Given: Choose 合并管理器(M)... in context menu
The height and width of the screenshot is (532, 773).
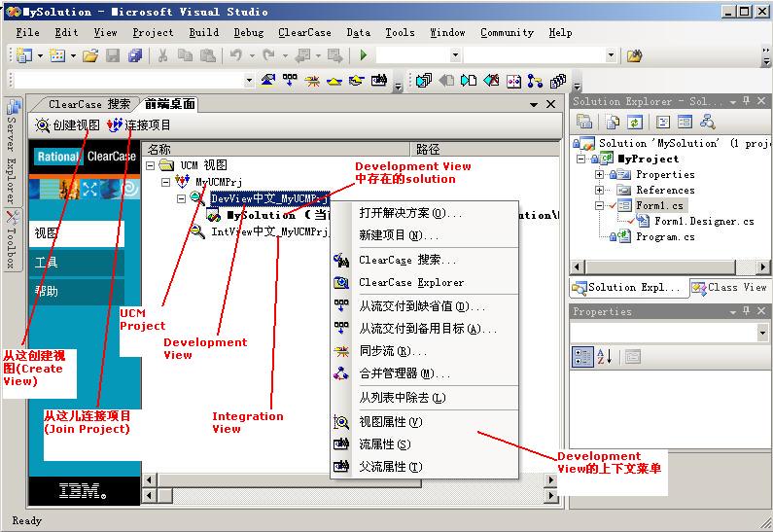Looking at the screenshot, I should click(425, 373).
